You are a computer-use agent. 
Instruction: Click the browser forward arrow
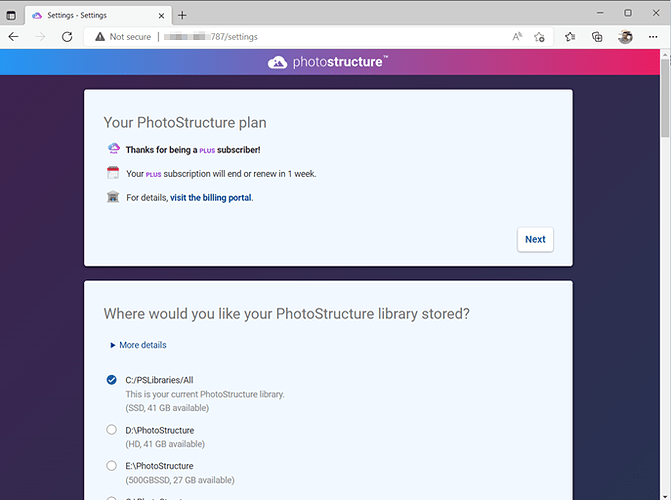[40, 37]
